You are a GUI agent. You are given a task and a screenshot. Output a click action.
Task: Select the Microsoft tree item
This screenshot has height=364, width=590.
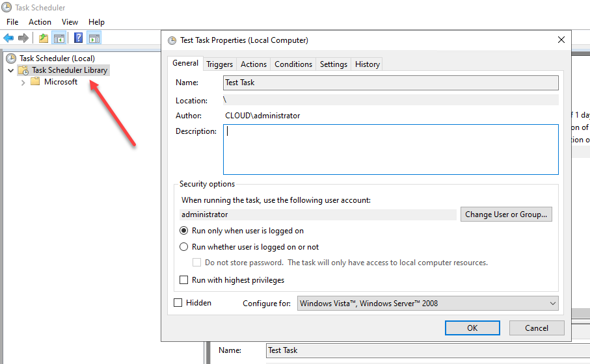pos(60,82)
